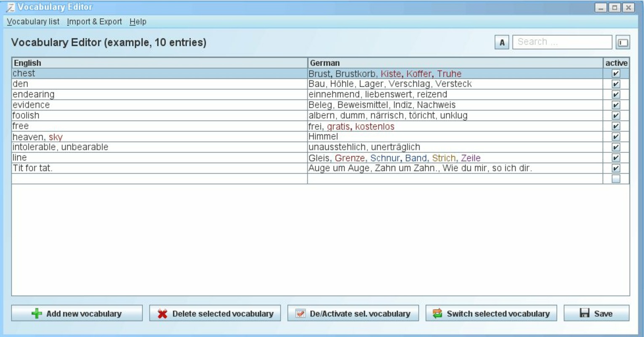Toggle active checkbox for 'free'
This screenshot has height=337, width=644.
pos(616,126)
